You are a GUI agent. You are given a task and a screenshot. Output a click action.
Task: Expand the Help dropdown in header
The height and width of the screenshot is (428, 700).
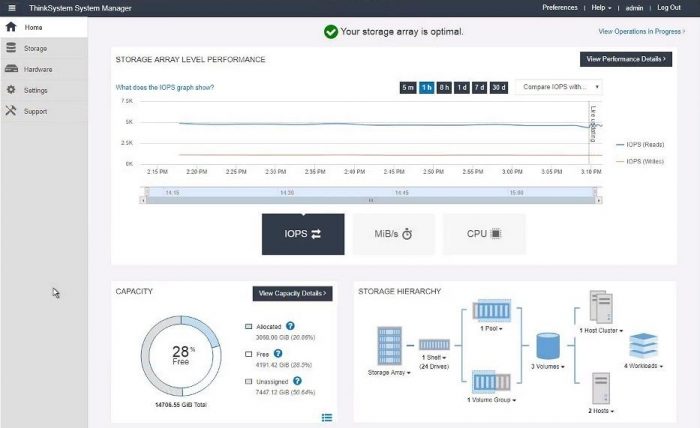[x=600, y=7]
